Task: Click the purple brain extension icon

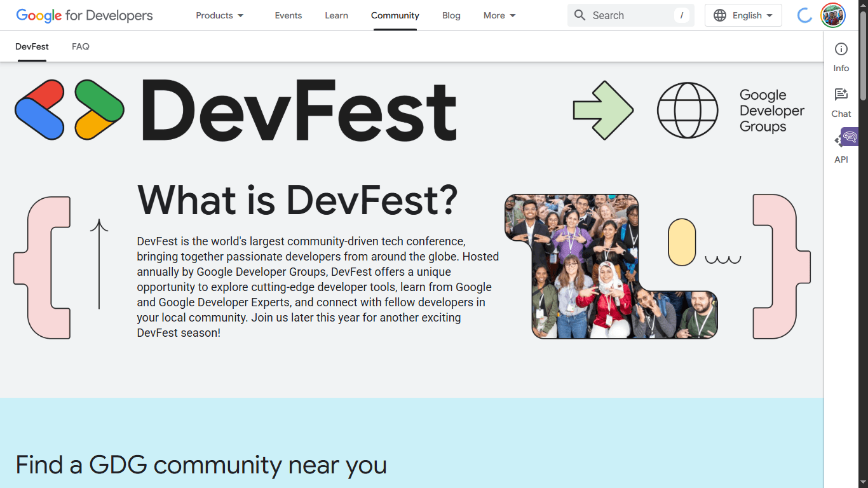Action: [850, 137]
